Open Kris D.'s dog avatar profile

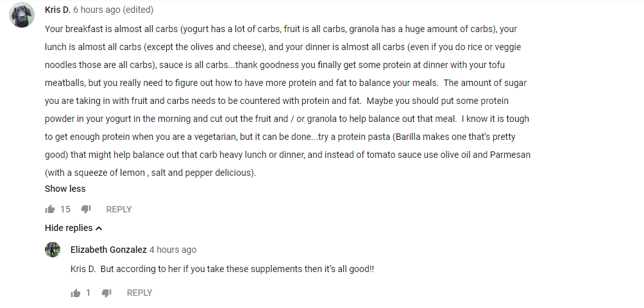pyautogui.click(x=22, y=15)
